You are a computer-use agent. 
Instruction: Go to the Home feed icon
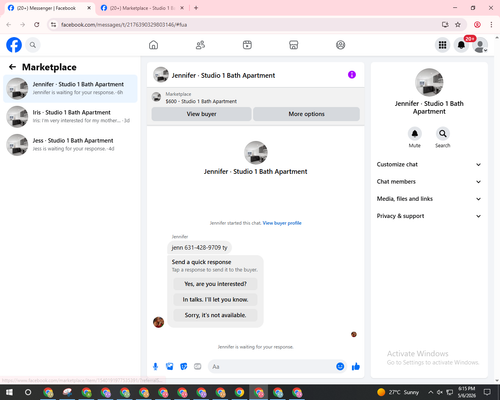click(153, 45)
